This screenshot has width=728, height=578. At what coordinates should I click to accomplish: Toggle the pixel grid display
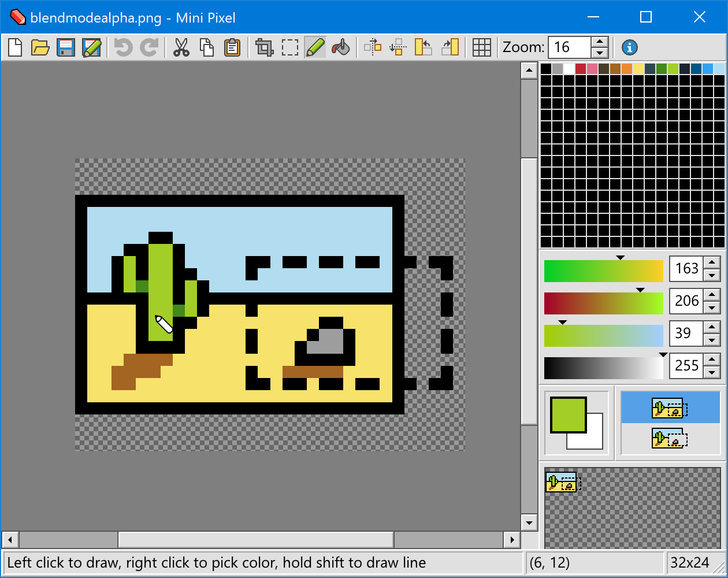tap(481, 47)
